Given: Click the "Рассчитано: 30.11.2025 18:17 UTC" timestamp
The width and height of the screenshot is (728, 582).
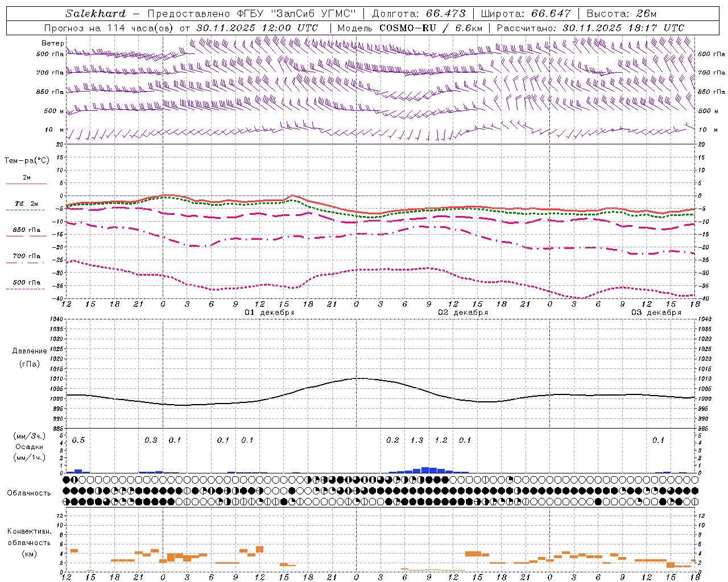Looking at the screenshot, I should (x=590, y=28).
